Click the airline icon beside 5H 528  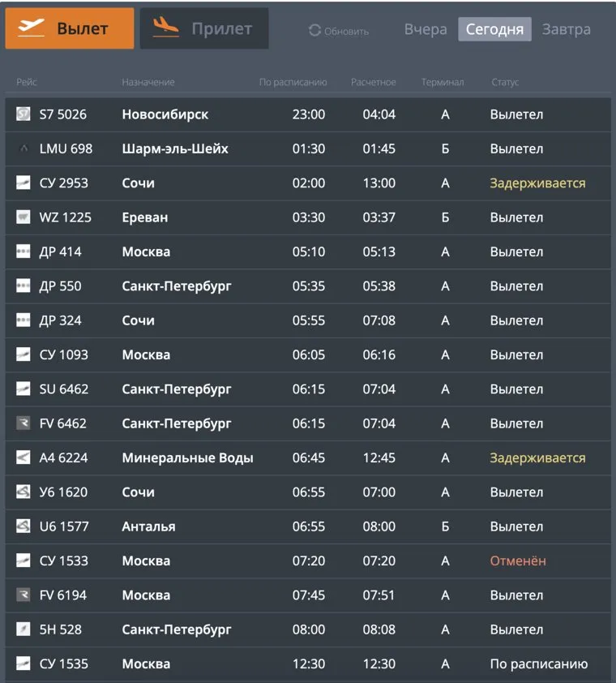point(23,629)
